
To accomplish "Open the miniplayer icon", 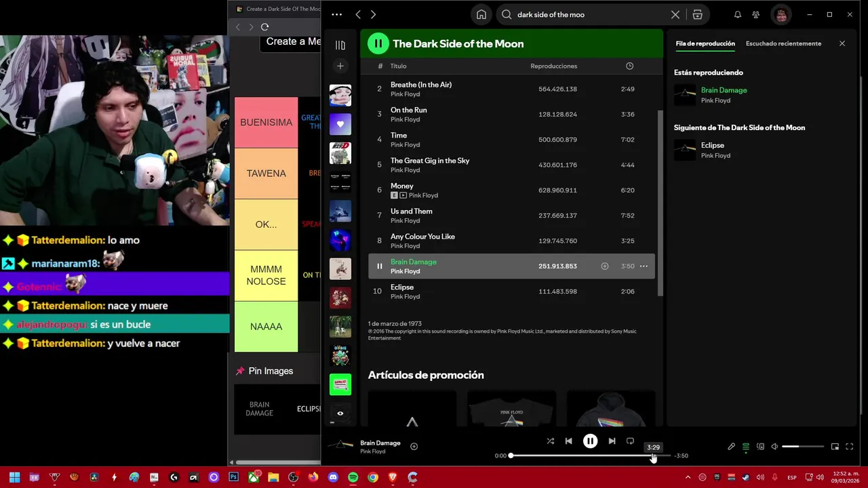I will click(835, 447).
